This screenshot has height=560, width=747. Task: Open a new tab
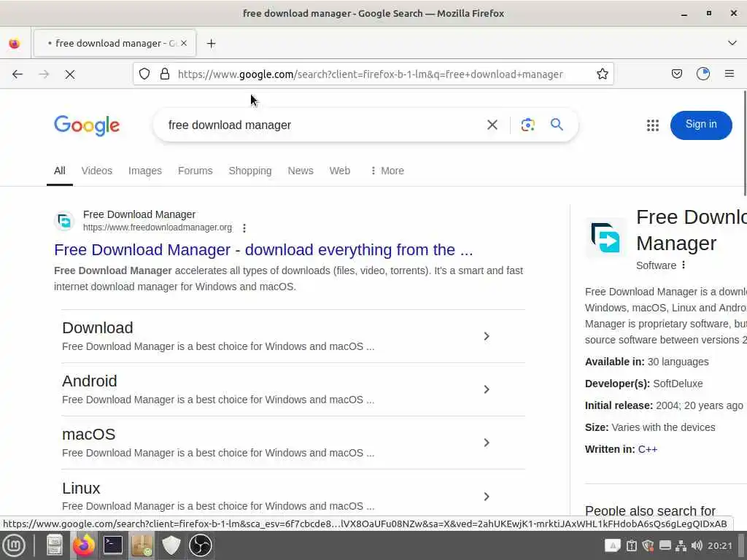click(211, 44)
